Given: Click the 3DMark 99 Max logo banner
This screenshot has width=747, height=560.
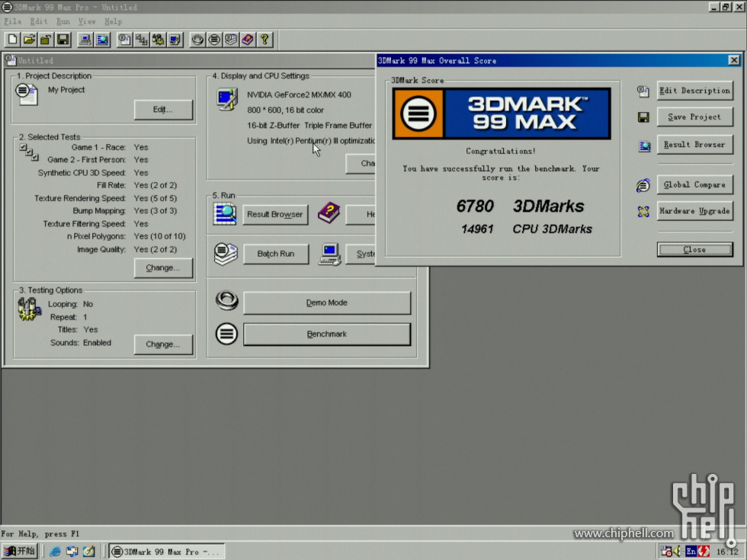Looking at the screenshot, I should [x=502, y=114].
